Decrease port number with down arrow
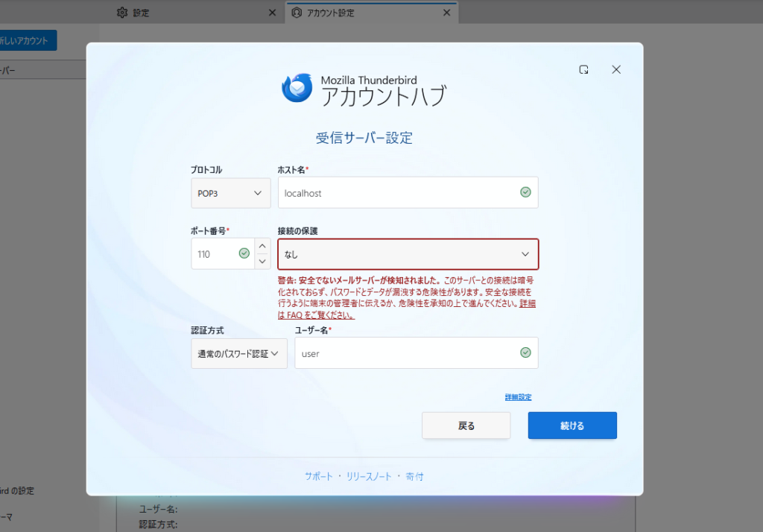763x532 pixels. pyautogui.click(x=262, y=262)
